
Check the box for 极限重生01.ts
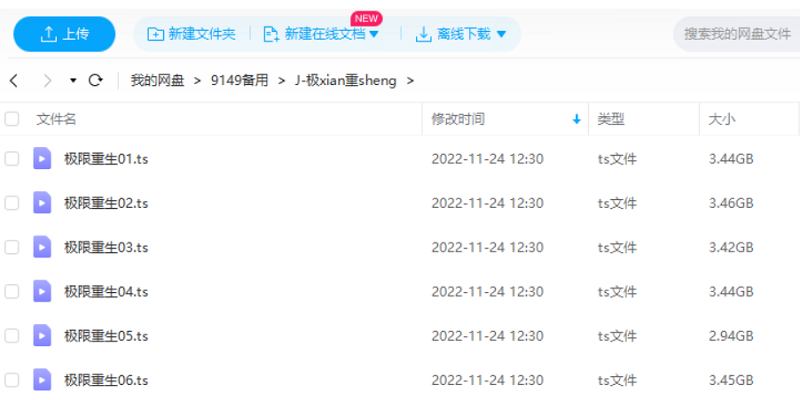pyautogui.click(x=12, y=159)
